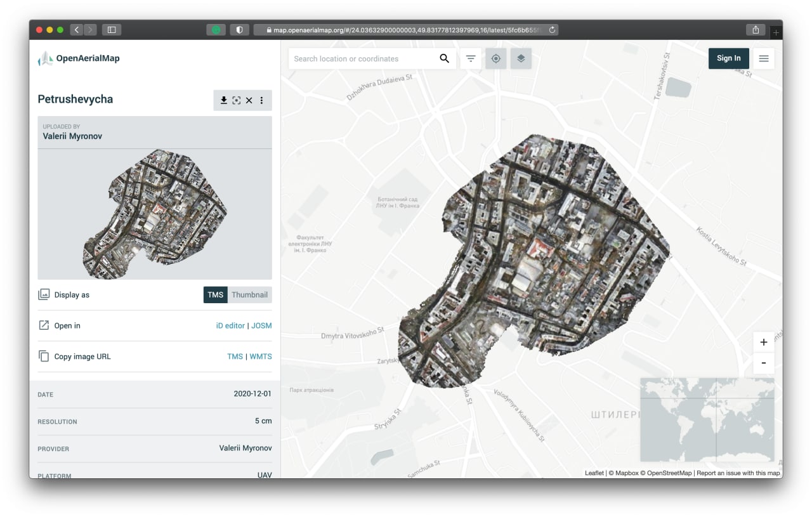The image size is (812, 517).
Task: Close the Petrushevycha details panel
Action: pos(249,100)
